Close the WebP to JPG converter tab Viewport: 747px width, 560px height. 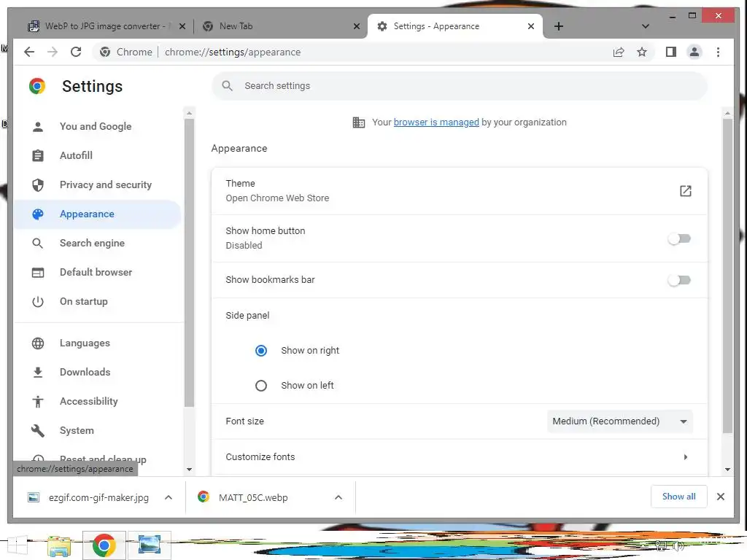pyautogui.click(x=182, y=26)
